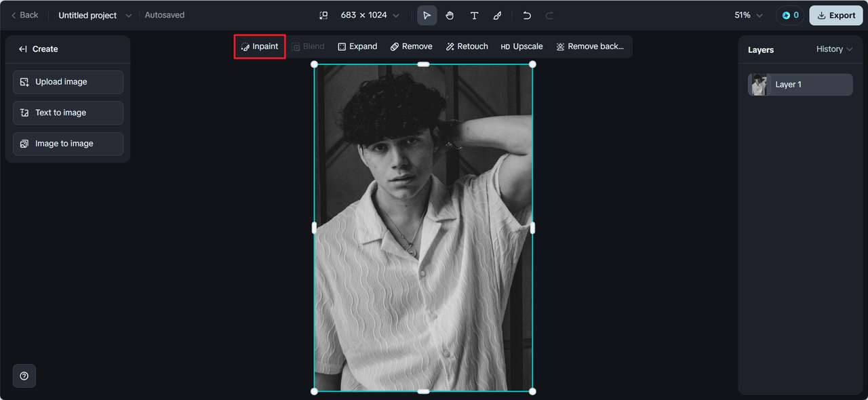Click the Export button
868x400 pixels.
point(836,15)
